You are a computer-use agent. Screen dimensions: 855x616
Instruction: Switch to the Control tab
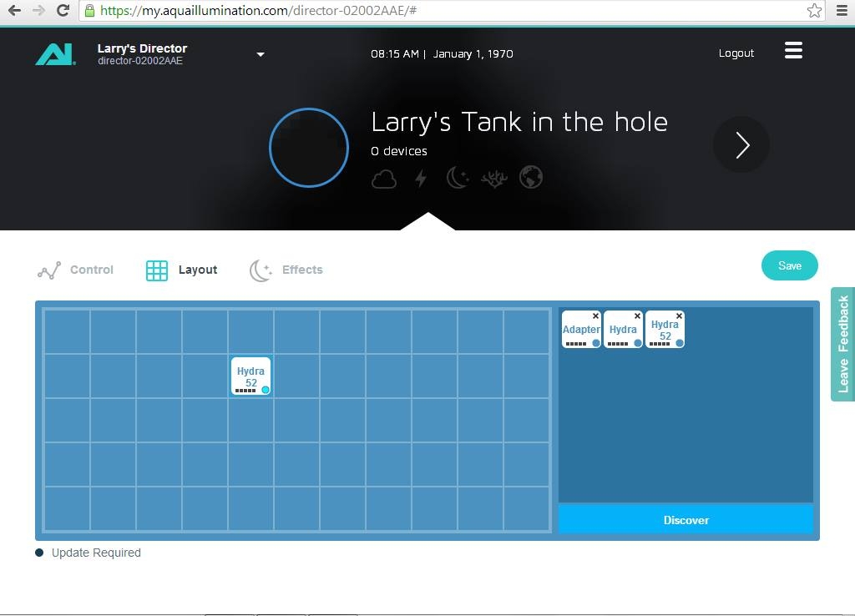tap(75, 270)
